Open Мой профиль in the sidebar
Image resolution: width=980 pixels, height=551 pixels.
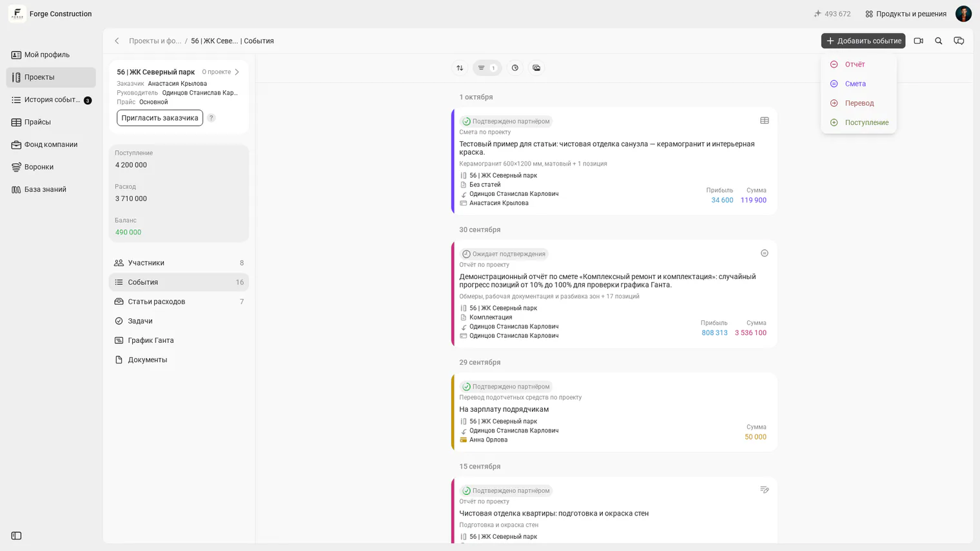pyautogui.click(x=51, y=55)
